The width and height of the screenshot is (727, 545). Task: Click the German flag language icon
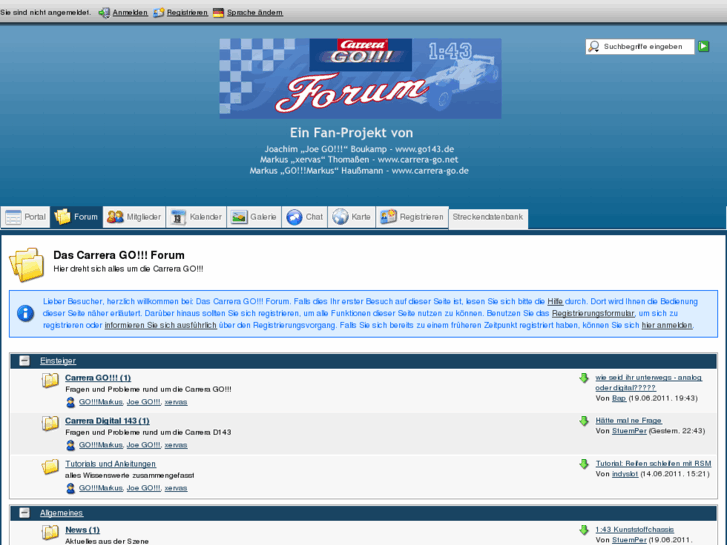218,13
